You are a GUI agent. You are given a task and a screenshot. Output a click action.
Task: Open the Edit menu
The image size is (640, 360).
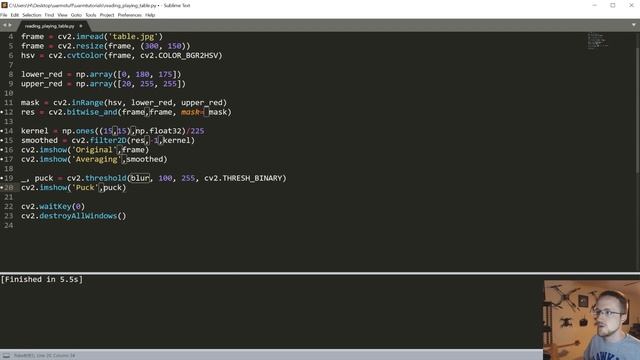point(15,15)
